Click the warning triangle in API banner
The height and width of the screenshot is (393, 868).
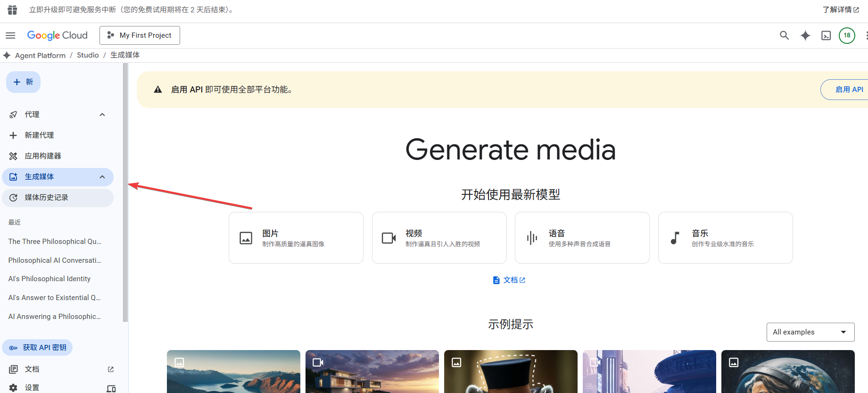pyautogui.click(x=158, y=90)
